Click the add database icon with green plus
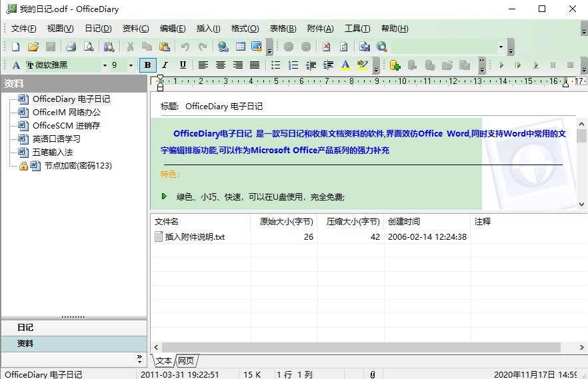Screen dimensions: 588x379 (x=395, y=65)
